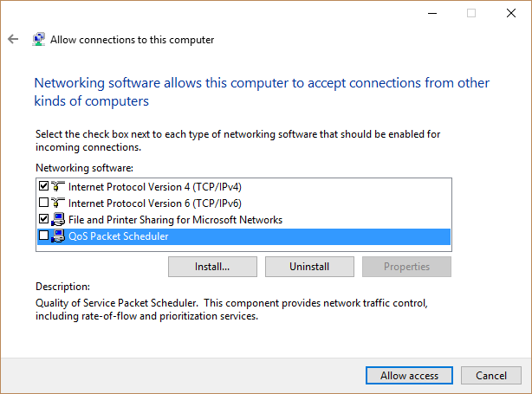Check the QoS Packet Scheduler checkbox
This screenshot has width=532, height=394.
coord(43,236)
